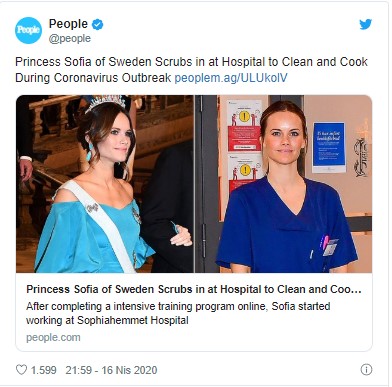
Task: Open the tweet info icon
Action: (366, 369)
